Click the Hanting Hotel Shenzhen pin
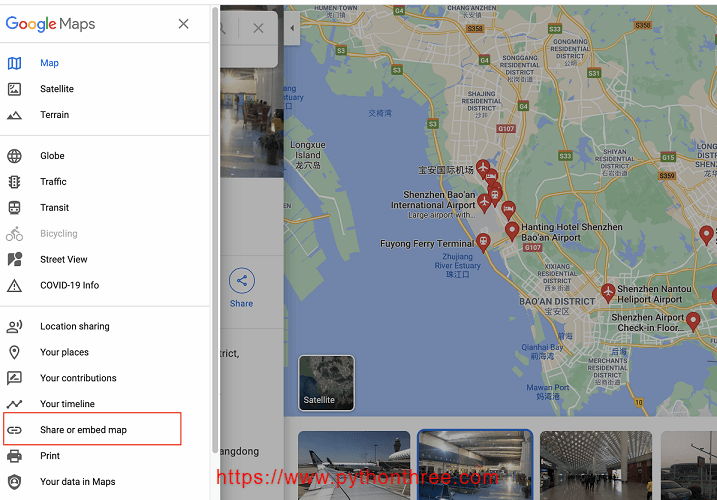The image size is (717, 500). pos(512,231)
